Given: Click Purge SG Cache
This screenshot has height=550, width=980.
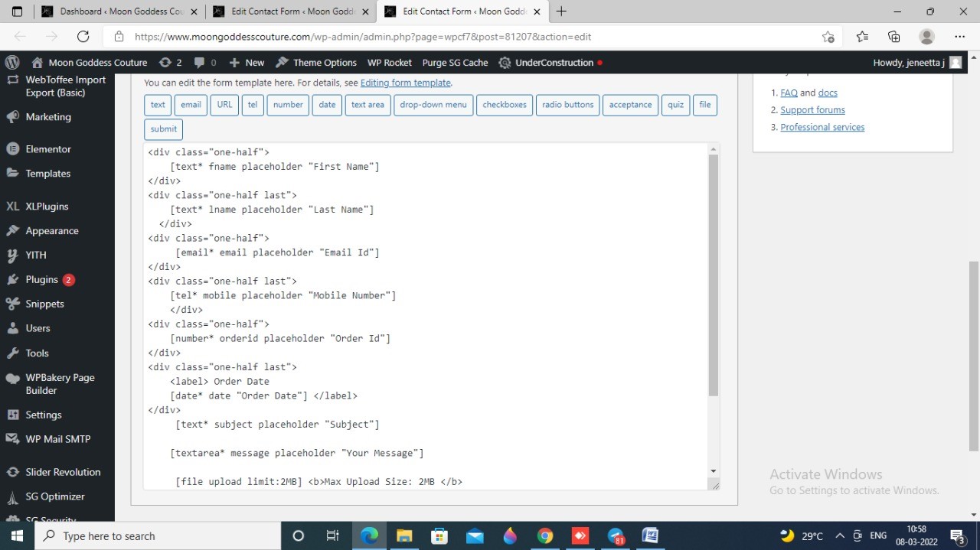Looking at the screenshot, I should (x=455, y=63).
